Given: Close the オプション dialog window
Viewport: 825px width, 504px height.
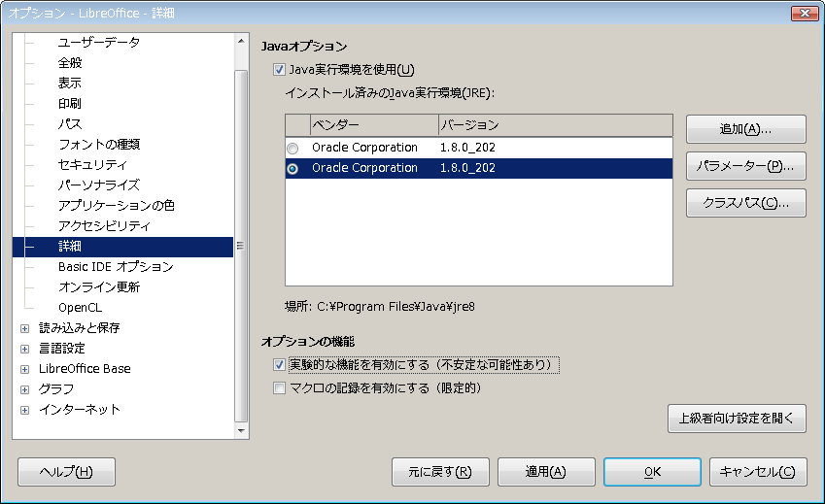Looking at the screenshot, I should 805,14.
